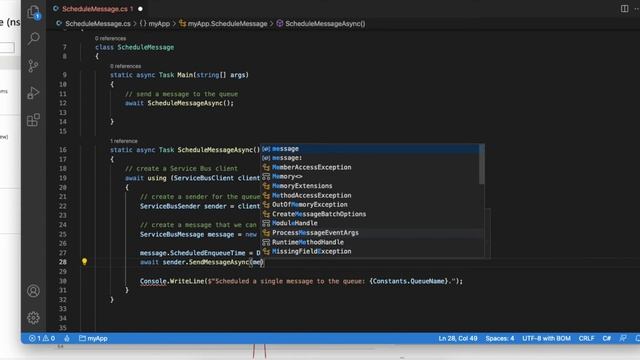Click the flame icon in status bar
This screenshot has width=640, height=360.
pyautogui.click(x=67, y=338)
